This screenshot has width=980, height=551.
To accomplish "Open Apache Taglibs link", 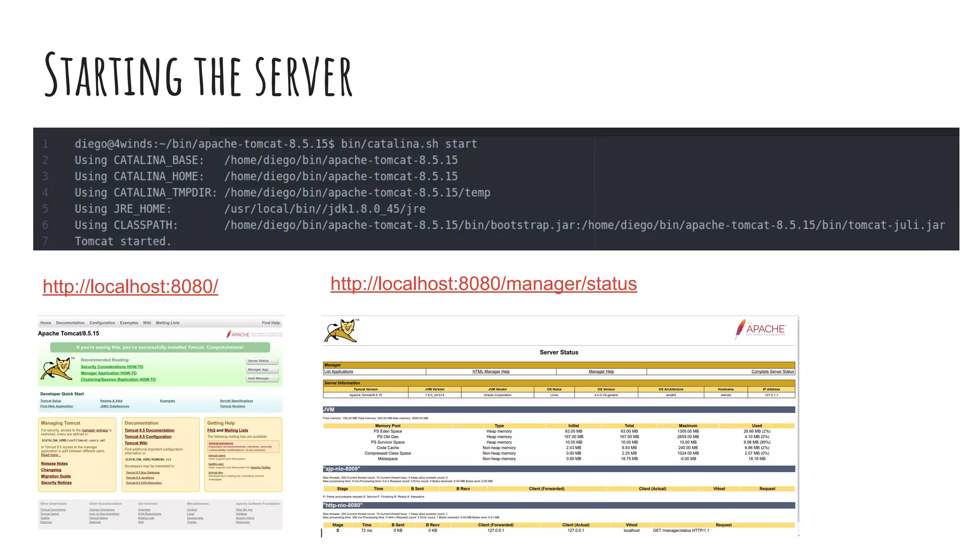I will click(260, 467).
